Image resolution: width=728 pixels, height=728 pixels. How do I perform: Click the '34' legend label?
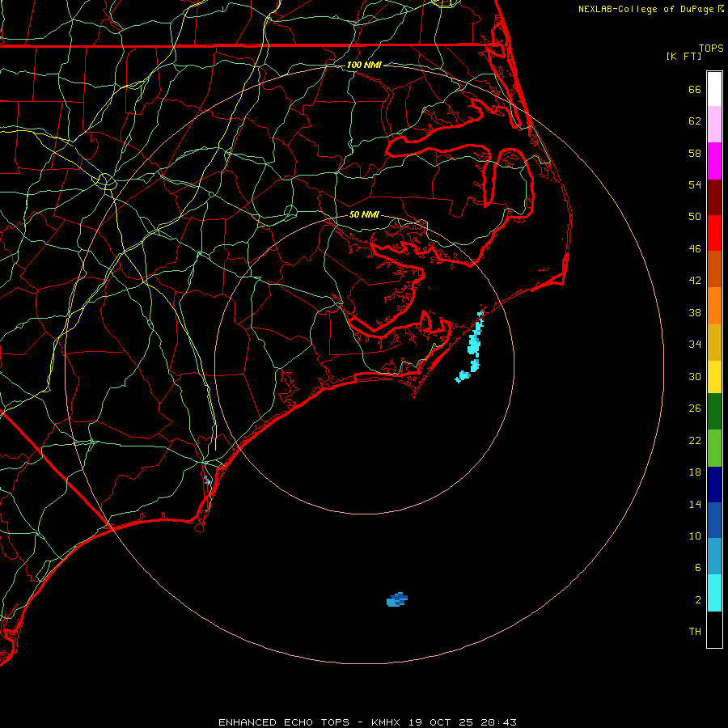click(695, 344)
